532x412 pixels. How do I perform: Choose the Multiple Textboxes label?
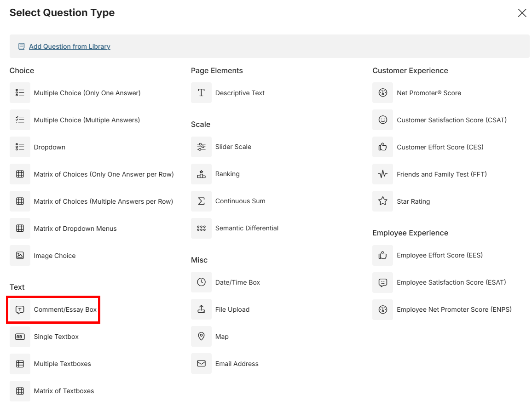[63, 364]
